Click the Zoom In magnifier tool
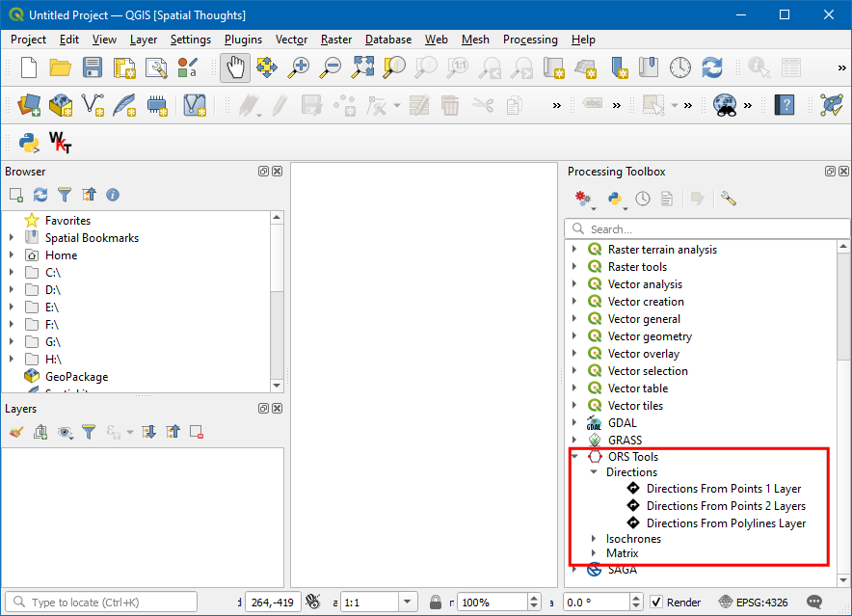The image size is (852, 616). pyautogui.click(x=300, y=67)
